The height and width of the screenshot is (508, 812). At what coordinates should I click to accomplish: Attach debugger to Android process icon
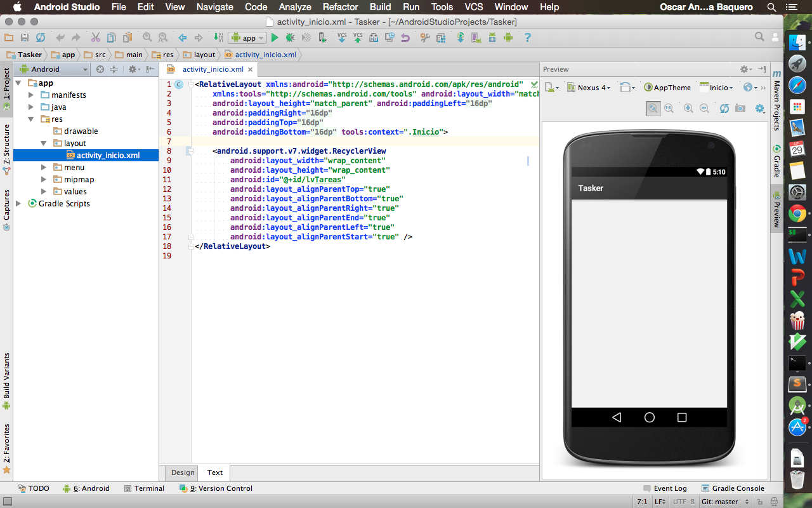click(323, 38)
